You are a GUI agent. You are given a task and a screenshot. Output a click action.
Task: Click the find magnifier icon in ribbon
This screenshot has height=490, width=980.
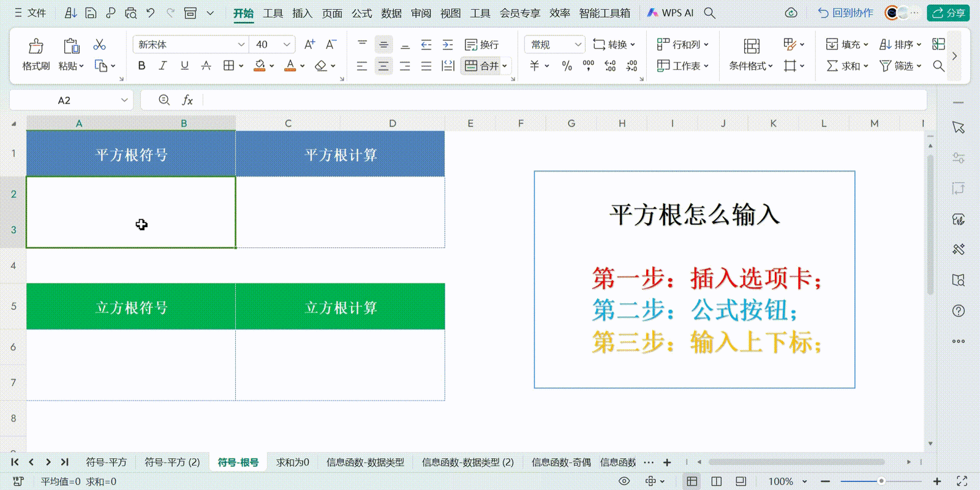coord(938,66)
